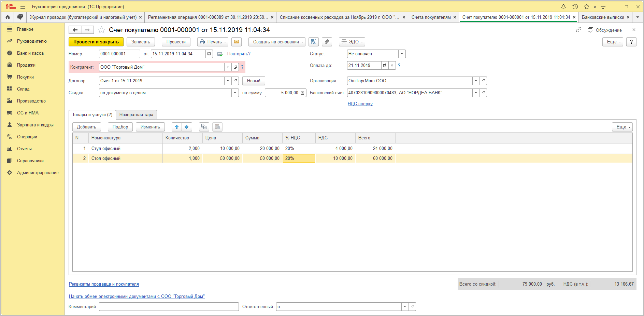Screen dimensions: 644x316
Task: Open Еще menu of goods table
Action: coord(623,127)
